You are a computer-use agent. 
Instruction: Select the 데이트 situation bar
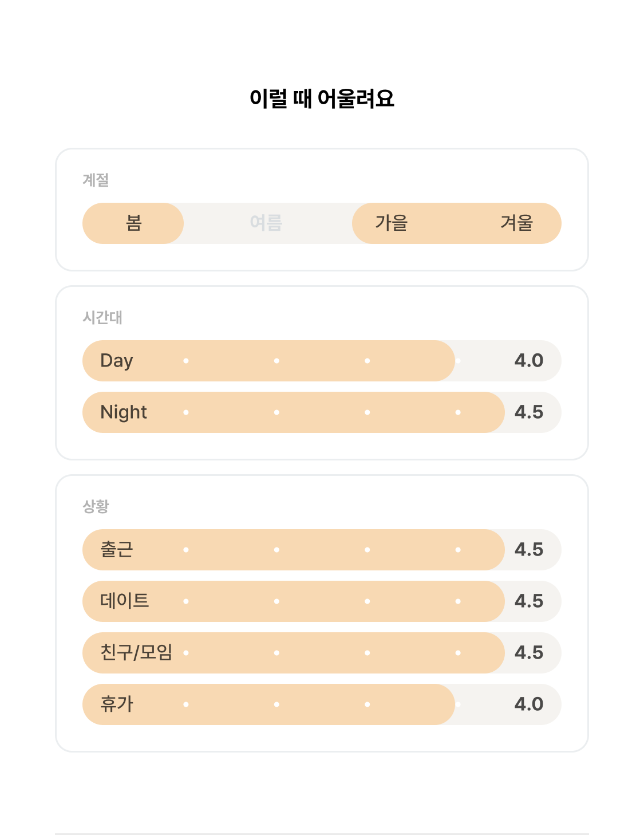[x=322, y=601]
